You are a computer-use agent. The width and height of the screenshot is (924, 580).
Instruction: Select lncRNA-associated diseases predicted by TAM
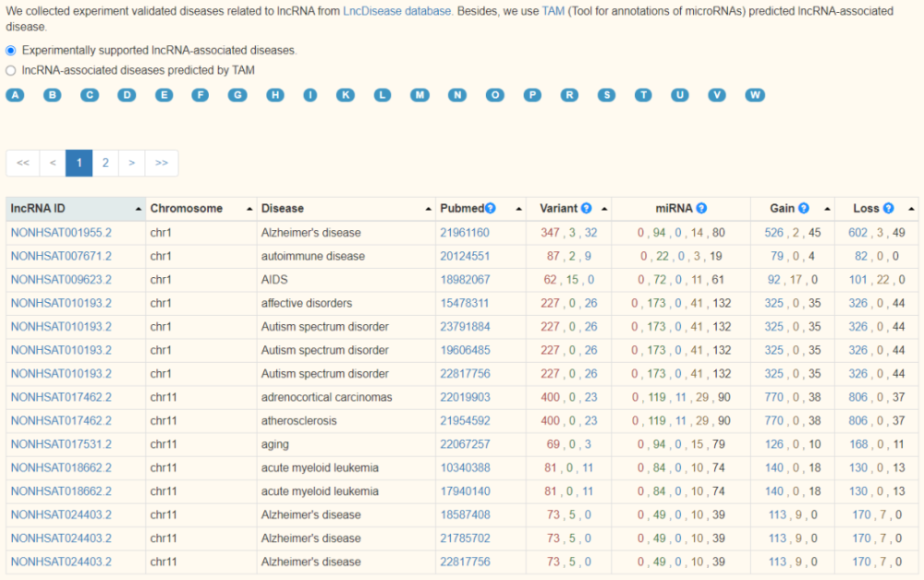[x=11, y=70]
